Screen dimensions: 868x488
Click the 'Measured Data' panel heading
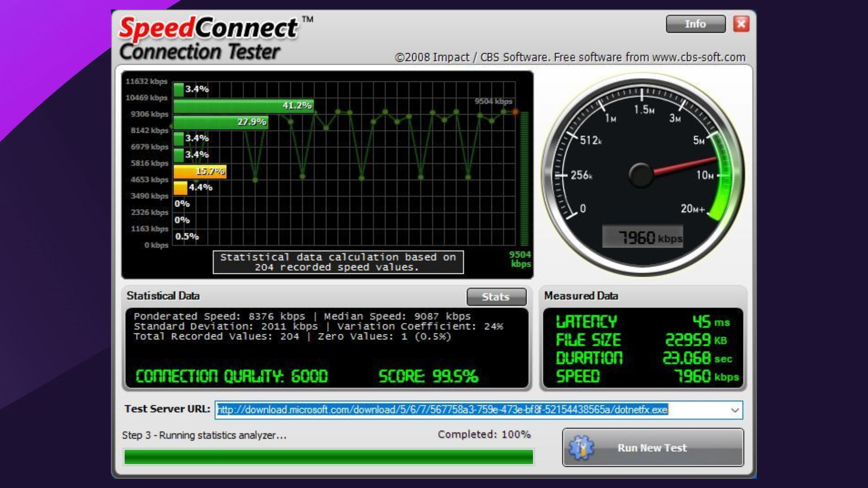(x=581, y=296)
